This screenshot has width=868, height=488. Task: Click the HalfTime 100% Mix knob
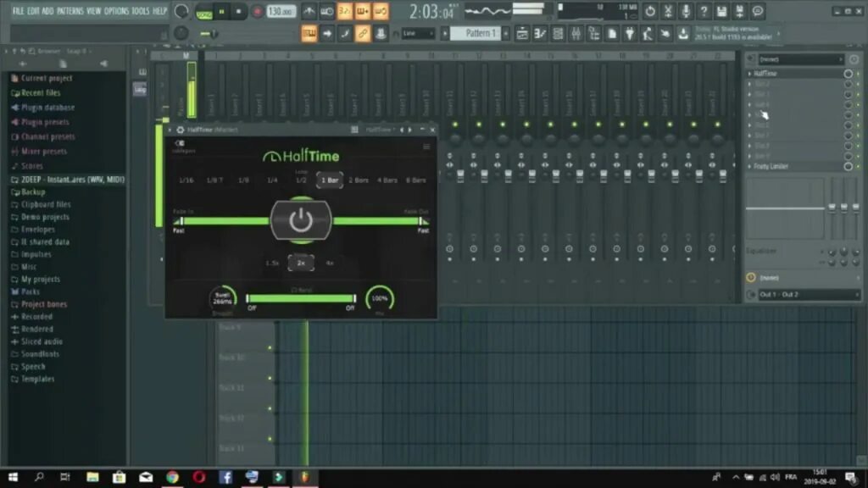point(380,299)
